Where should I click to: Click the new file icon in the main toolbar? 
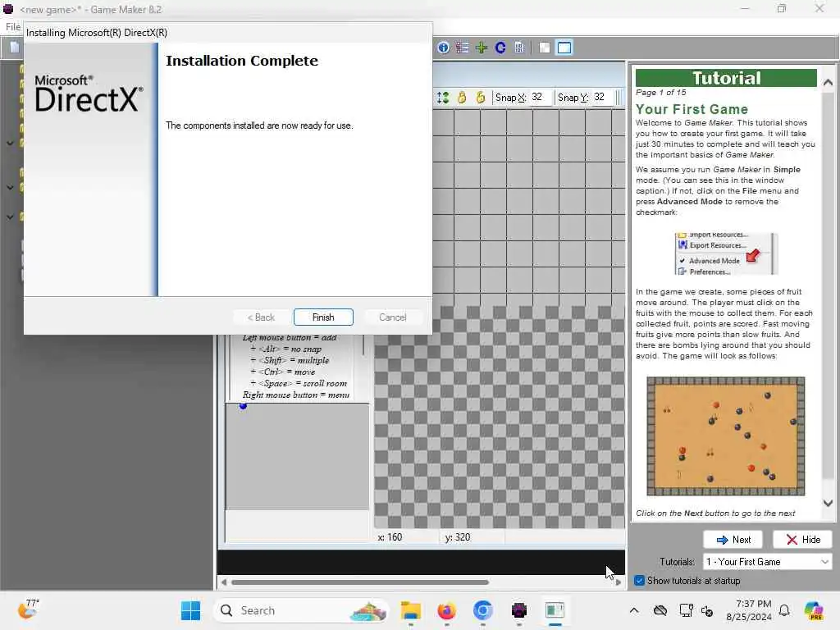(15, 48)
